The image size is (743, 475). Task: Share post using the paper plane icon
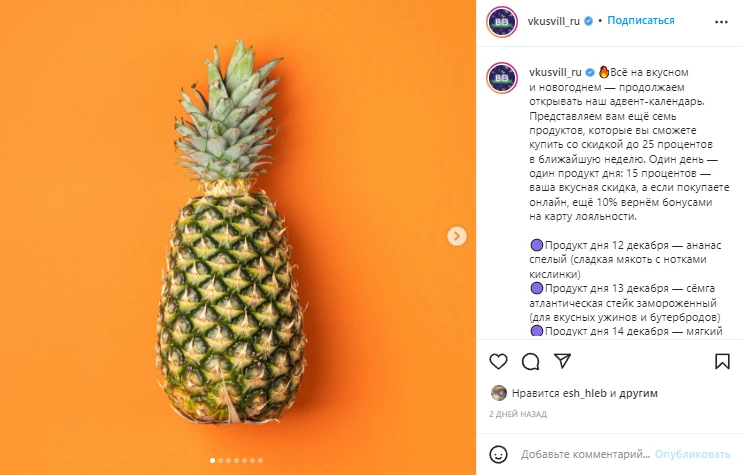562,361
